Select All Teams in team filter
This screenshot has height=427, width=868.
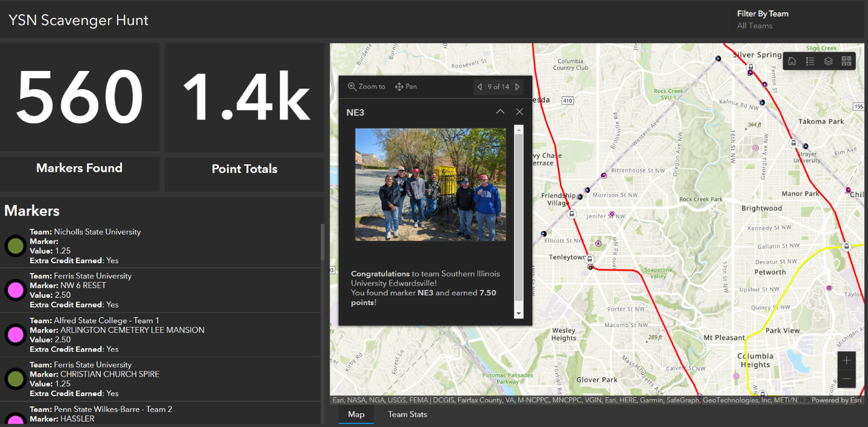[x=754, y=25]
